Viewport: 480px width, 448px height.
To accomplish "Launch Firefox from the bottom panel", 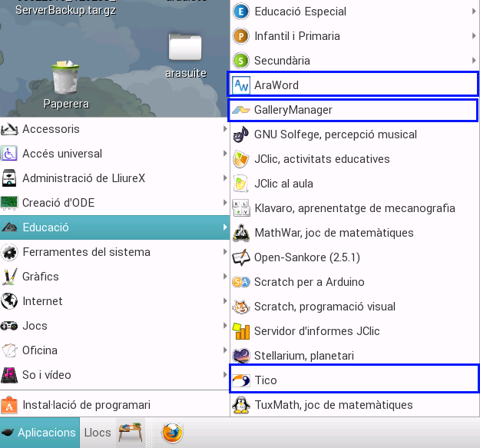I will [x=172, y=433].
